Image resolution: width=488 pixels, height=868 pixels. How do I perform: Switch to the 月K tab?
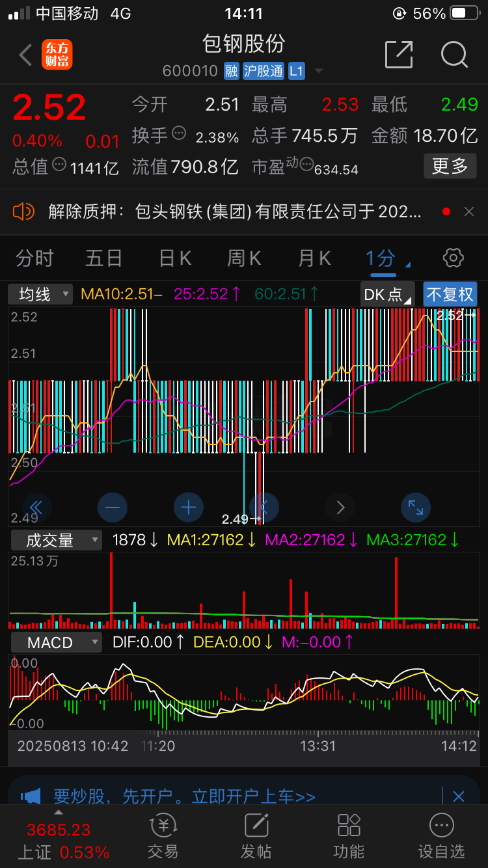pyautogui.click(x=314, y=258)
